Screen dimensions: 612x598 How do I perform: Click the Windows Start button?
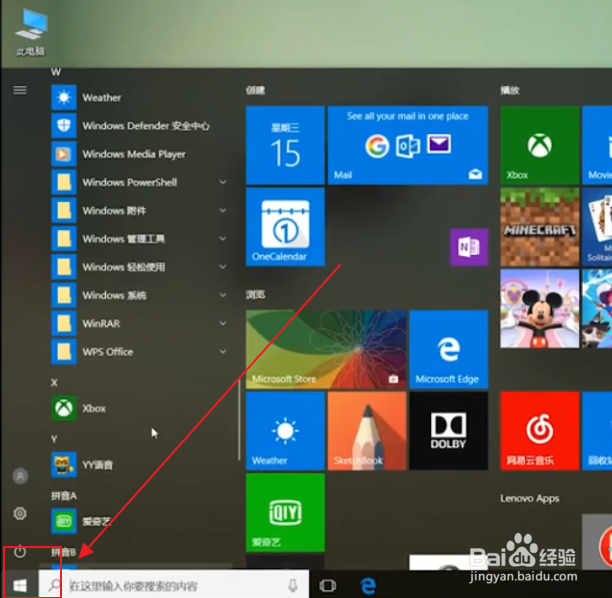[x=20, y=585]
